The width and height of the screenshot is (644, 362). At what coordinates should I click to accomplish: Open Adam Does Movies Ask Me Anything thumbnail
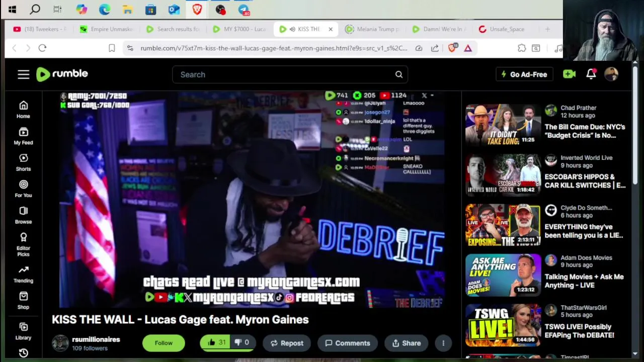503,274
